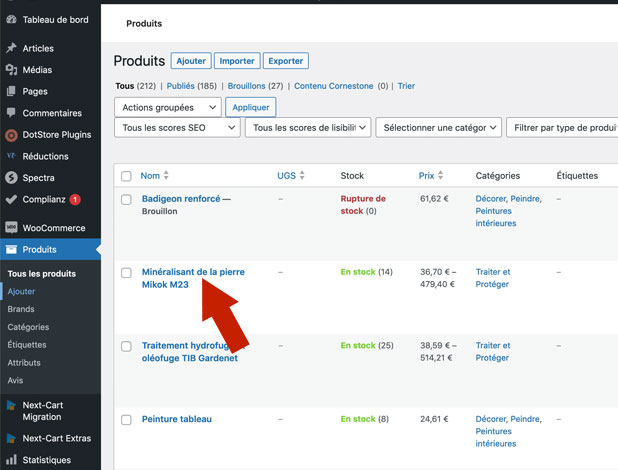The width and height of the screenshot is (618, 470).
Task: Tick the checkbox for Badigeon renforcé
Action: coord(126,199)
